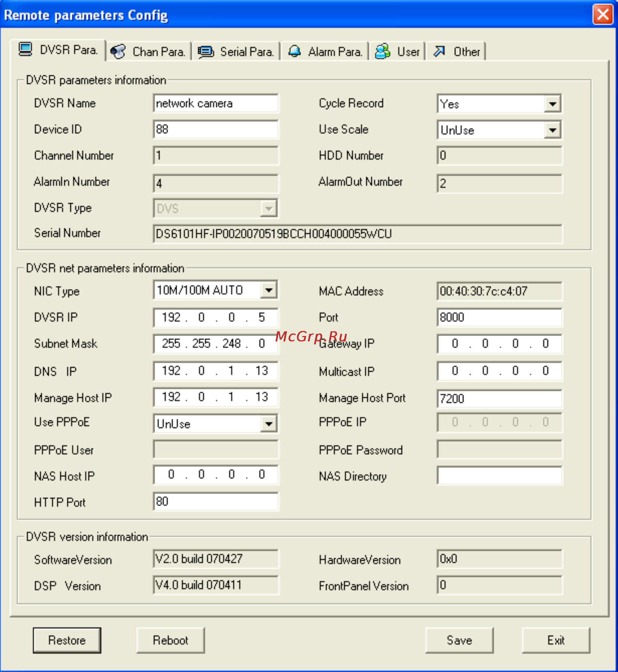Click the Device ID field
Image resolution: width=618 pixels, height=672 pixels.
coord(216,129)
